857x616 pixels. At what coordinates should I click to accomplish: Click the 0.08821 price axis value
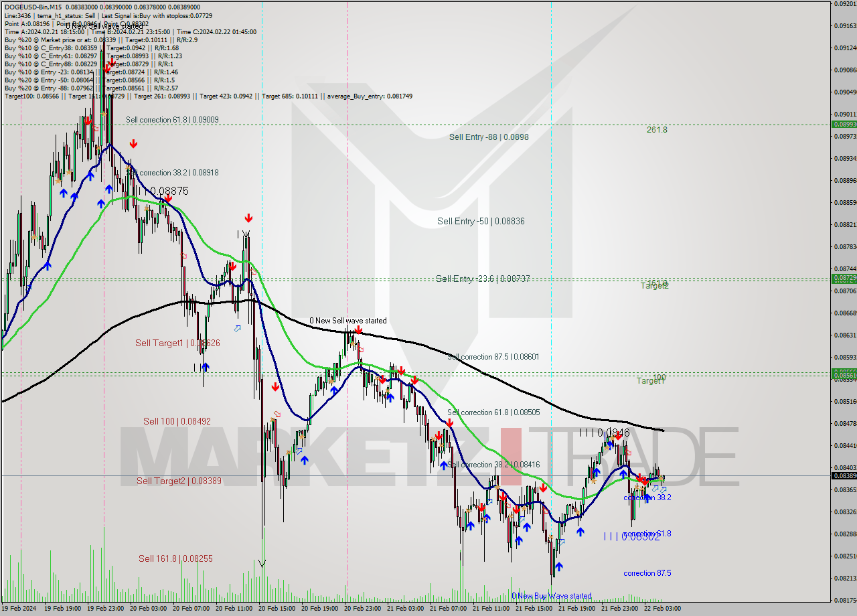(x=844, y=224)
